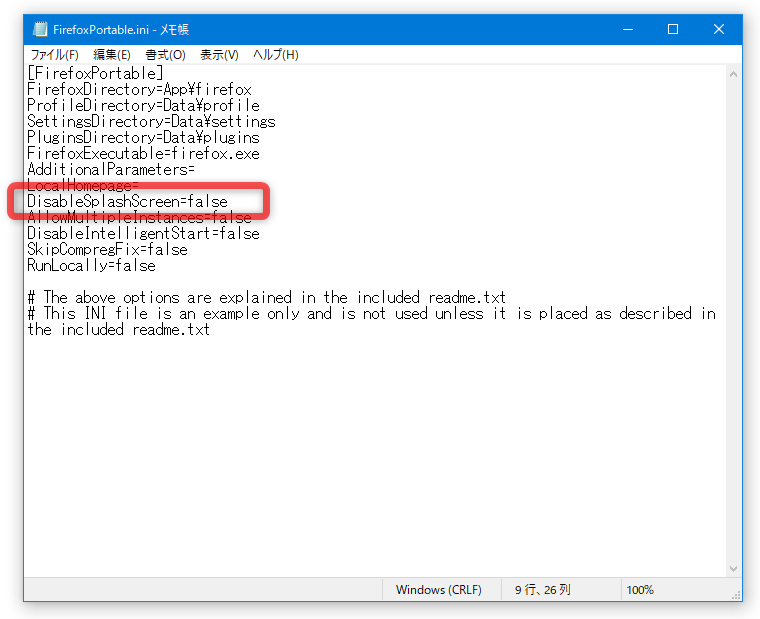Click the SettingsDirectory=Data¥settings line
Image resolution: width=760 pixels, height=619 pixels.
coord(151,121)
